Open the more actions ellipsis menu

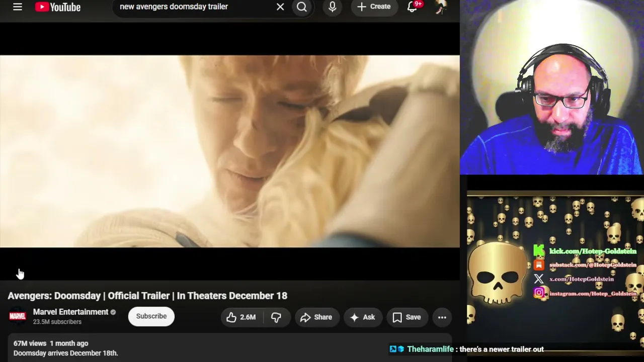point(442,317)
